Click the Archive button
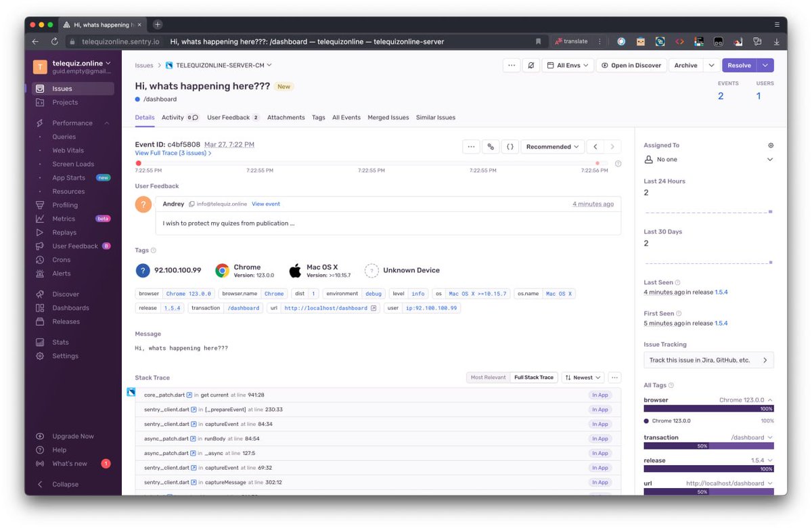Screen dimensions: 812x528 click(x=686, y=66)
